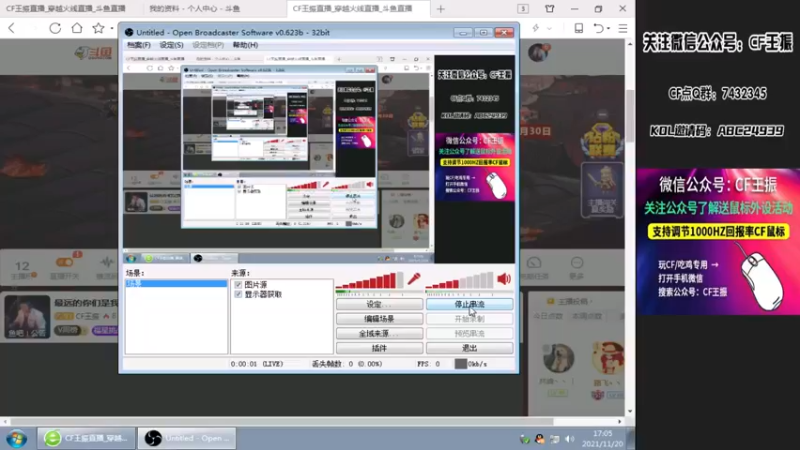
Task: Click the browser undo-close arrow icon
Action: [x=598, y=29]
